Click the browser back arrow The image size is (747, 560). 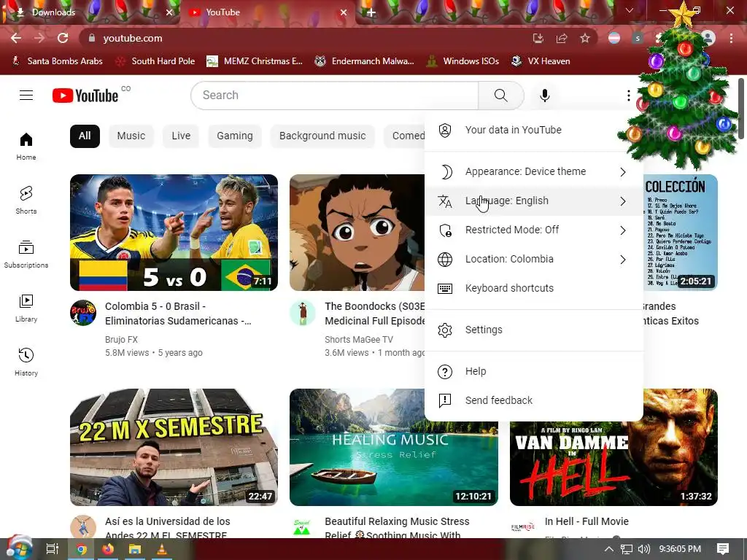16,38
